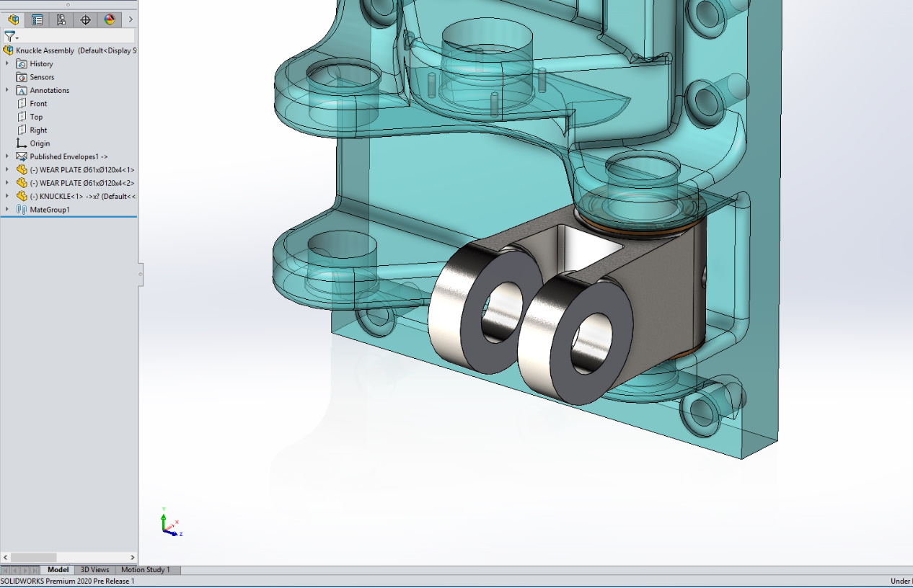913x588 pixels.
Task: Open the DisplayManager color ball tab
Action: point(110,19)
